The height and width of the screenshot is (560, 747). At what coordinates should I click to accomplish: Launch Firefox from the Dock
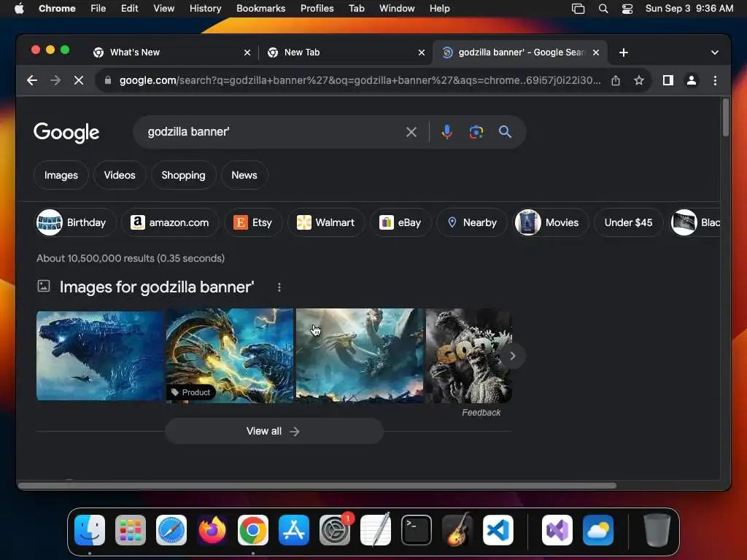tap(212, 530)
